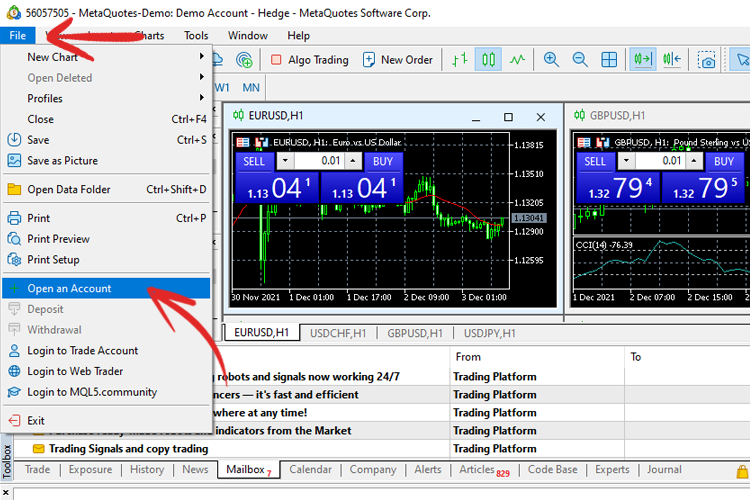Switch to USDCHF,H1 chart tab

point(338,333)
